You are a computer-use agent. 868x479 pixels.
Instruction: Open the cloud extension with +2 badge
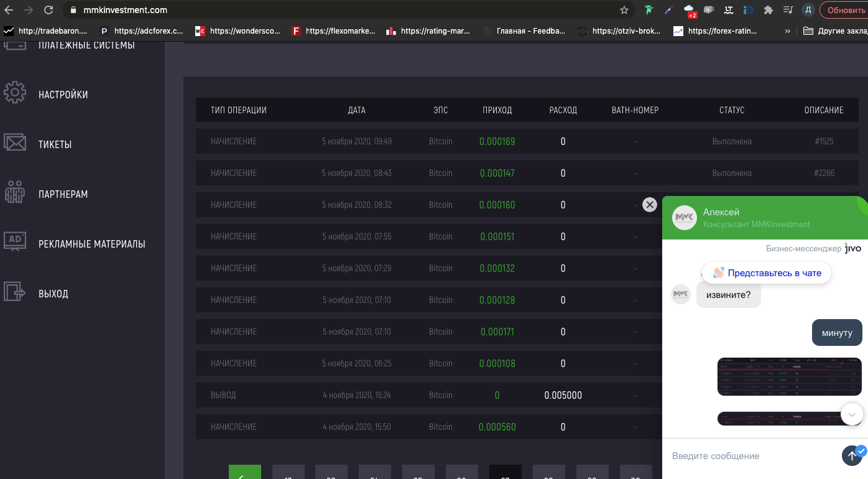point(689,10)
